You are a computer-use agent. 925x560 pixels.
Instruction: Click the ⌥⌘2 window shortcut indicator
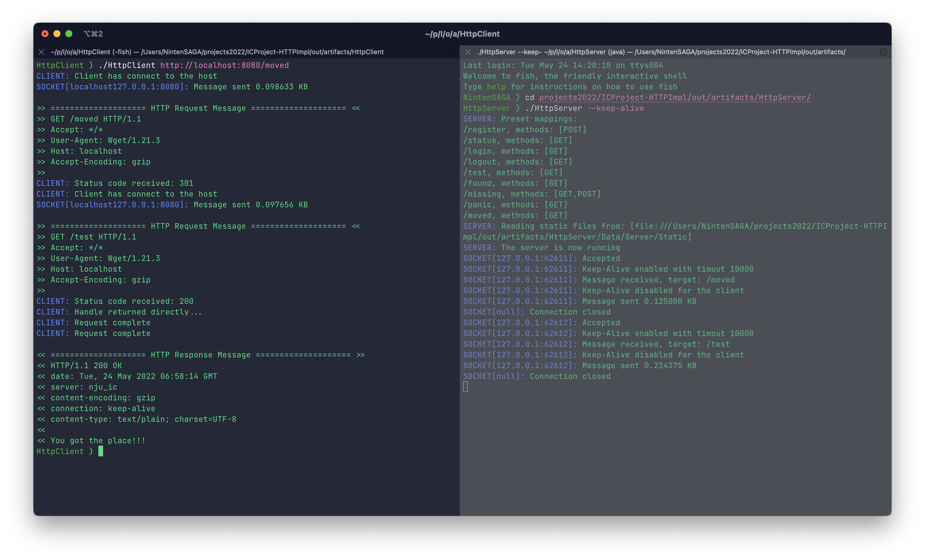(93, 34)
